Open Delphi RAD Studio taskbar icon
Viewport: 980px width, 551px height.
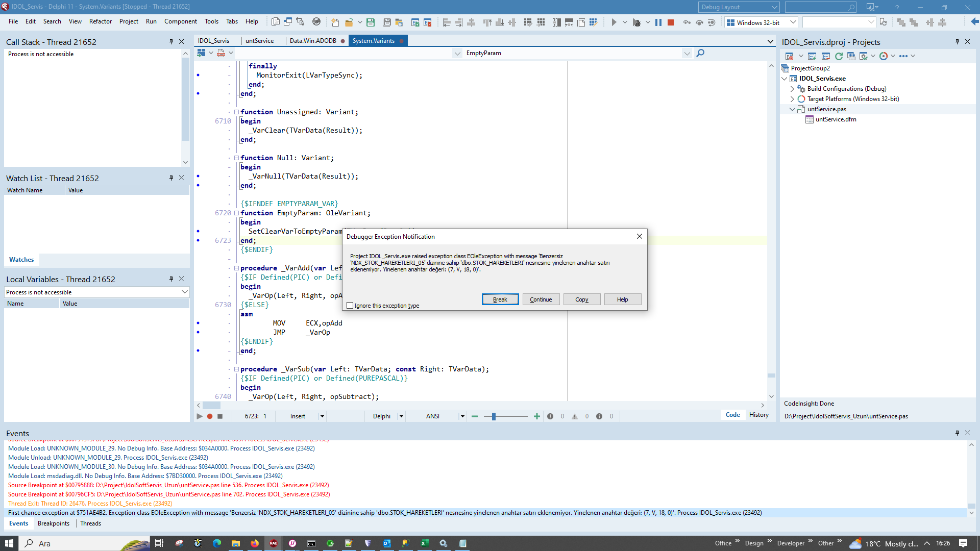(274, 543)
